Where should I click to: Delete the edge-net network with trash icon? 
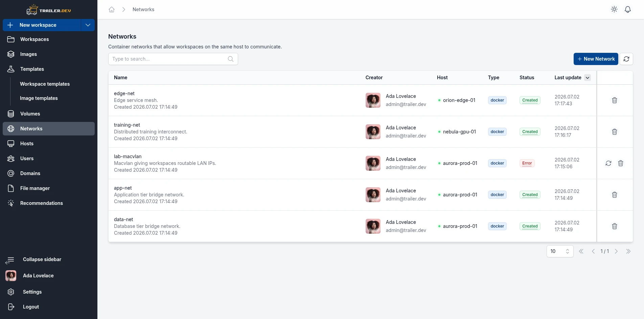click(615, 100)
